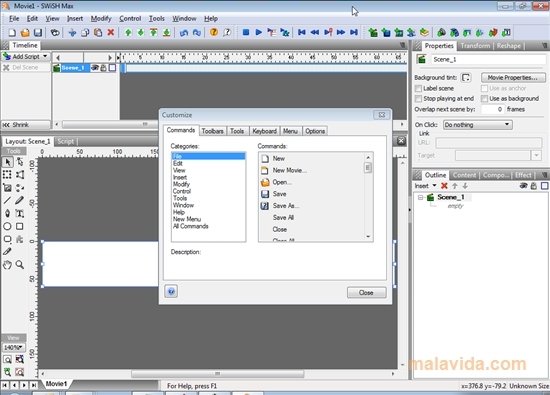This screenshot has width=550, height=395.
Task: Select the Ellipse drawing tool
Action: pyautogui.click(x=7, y=226)
